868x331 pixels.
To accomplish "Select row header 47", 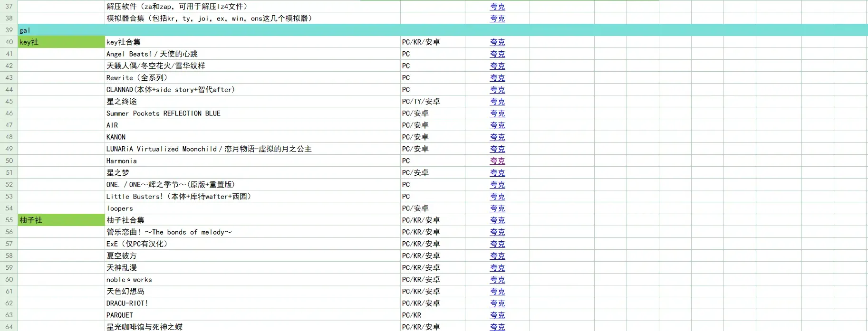I will [x=9, y=125].
